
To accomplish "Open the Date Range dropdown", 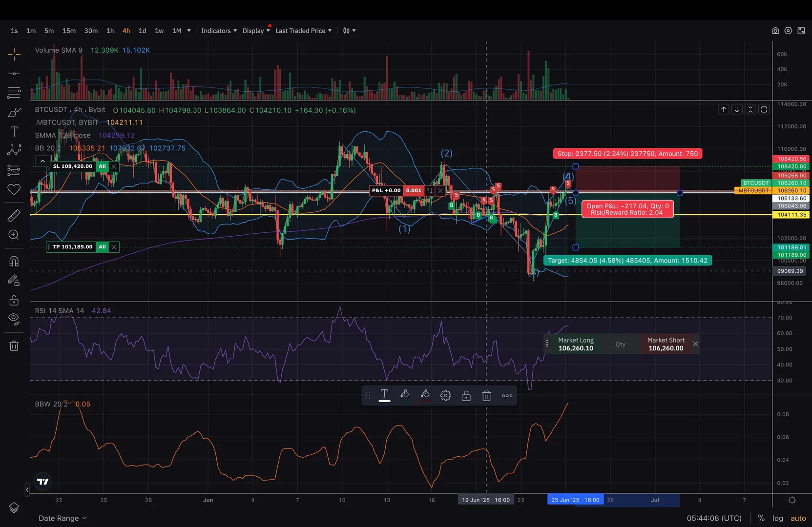I will pos(62,518).
